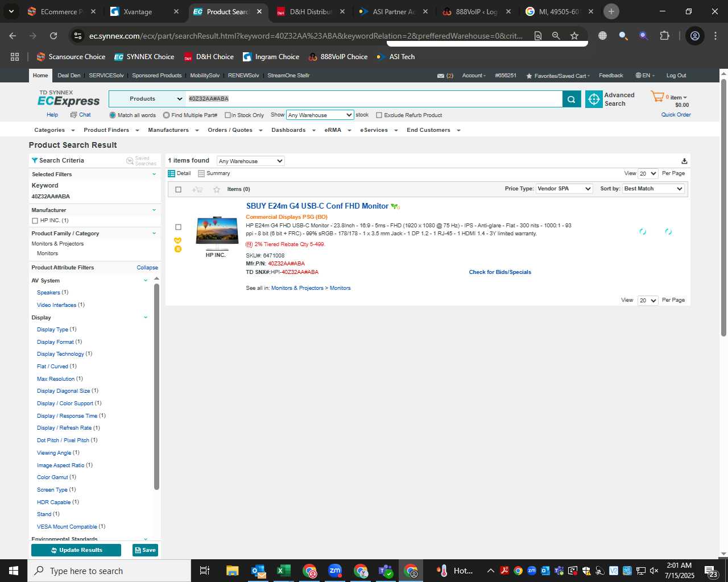
Task: Open messages envelope icon in top bar
Action: pos(440,76)
